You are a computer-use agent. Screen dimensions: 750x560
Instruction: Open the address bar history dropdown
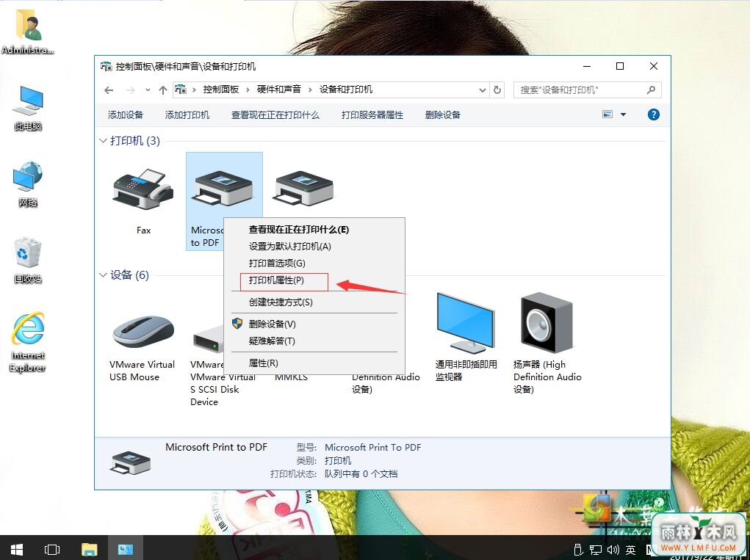(x=482, y=90)
